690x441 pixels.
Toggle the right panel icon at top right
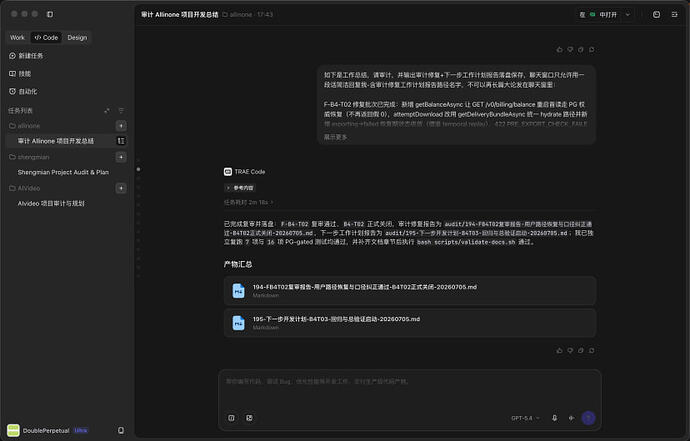point(675,15)
